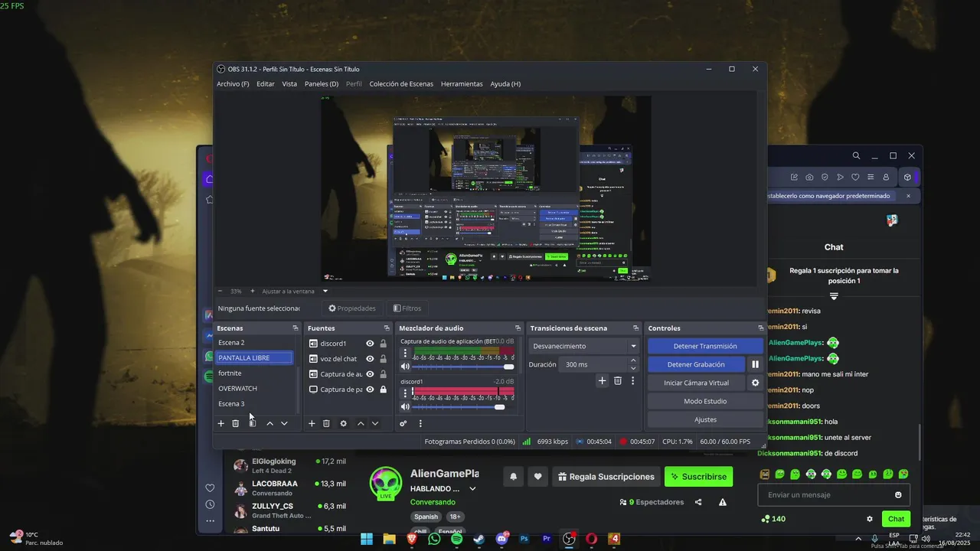Open Archivo menu in OBS
Viewport: 980px width, 551px height.
[x=233, y=84]
